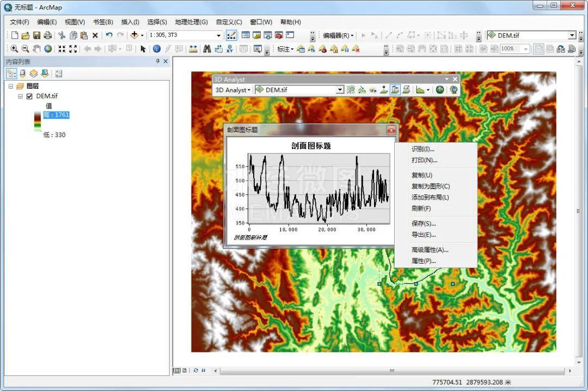Collapse the DEM.tif layer tree node
The width and height of the screenshot is (588, 391).
20,96
